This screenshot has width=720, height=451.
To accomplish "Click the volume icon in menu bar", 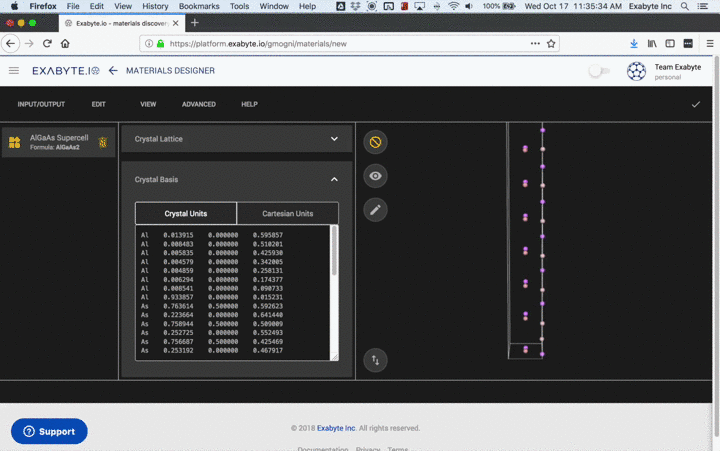I will (x=469, y=6).
